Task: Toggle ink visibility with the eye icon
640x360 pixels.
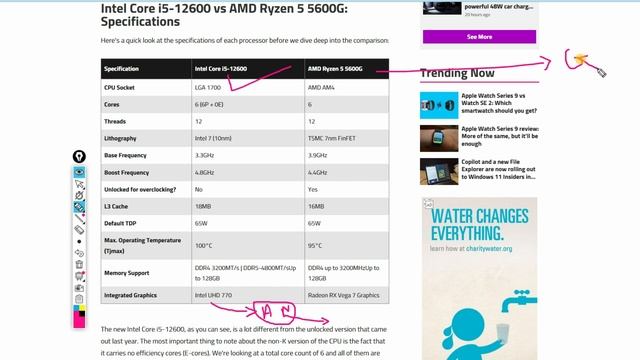Action: 79,172
